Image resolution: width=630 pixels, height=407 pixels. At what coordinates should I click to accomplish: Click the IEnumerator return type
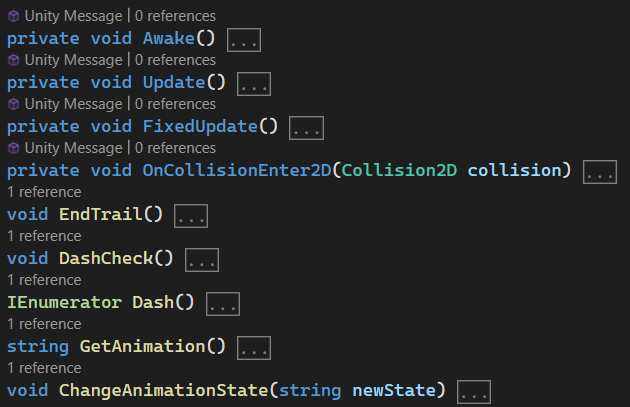coord(64,302)
